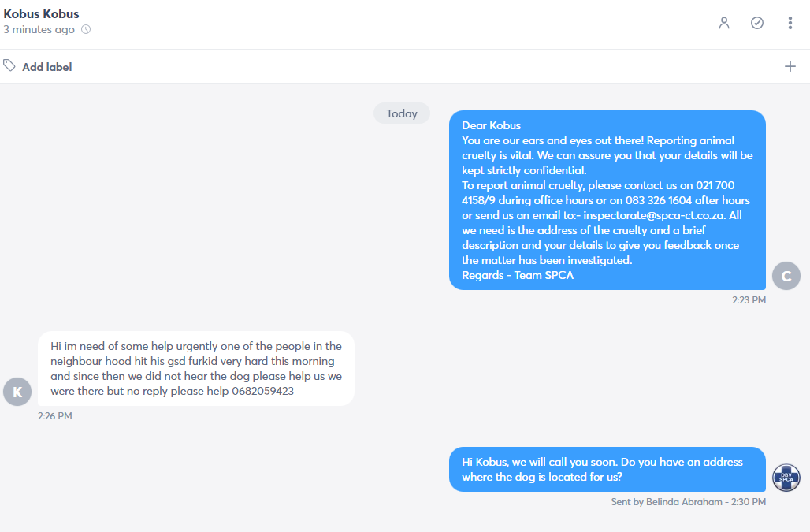Click the gray C avatar icon
This screenshot has height=532, width=810.
[786, 276]
